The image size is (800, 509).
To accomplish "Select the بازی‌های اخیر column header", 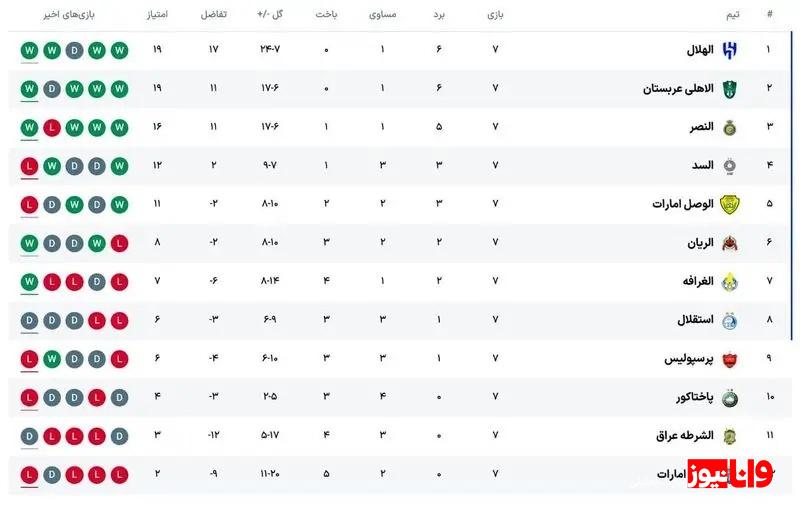I will tap(69, 15).
